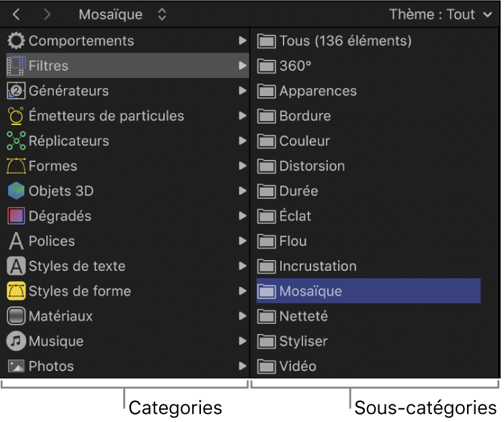This screenshot has height=422, width=504.
Task: Select the Générateurs category label
Action: tap(69, 91)
